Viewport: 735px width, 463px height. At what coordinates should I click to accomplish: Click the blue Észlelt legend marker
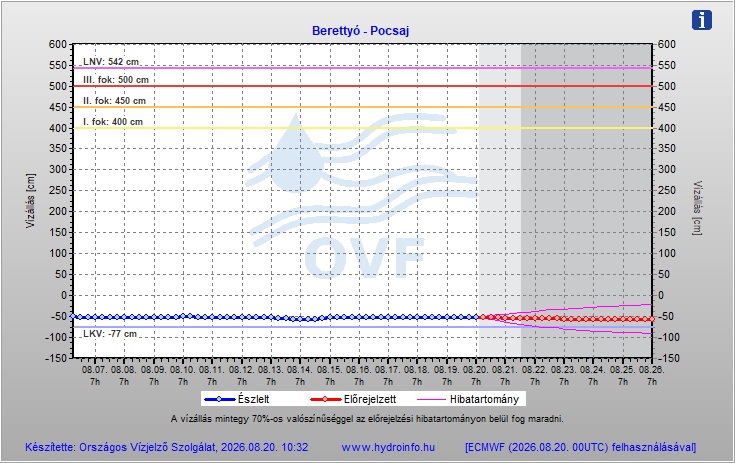(219, 399)
